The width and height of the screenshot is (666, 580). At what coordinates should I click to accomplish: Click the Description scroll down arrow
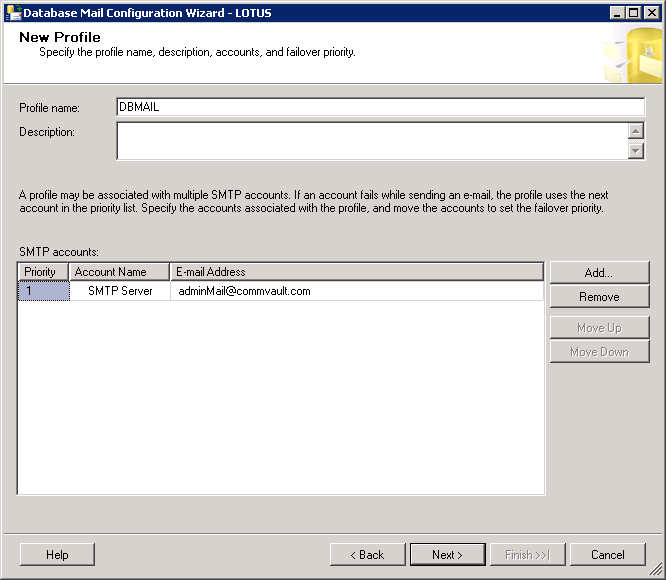[x=635, y=151]
